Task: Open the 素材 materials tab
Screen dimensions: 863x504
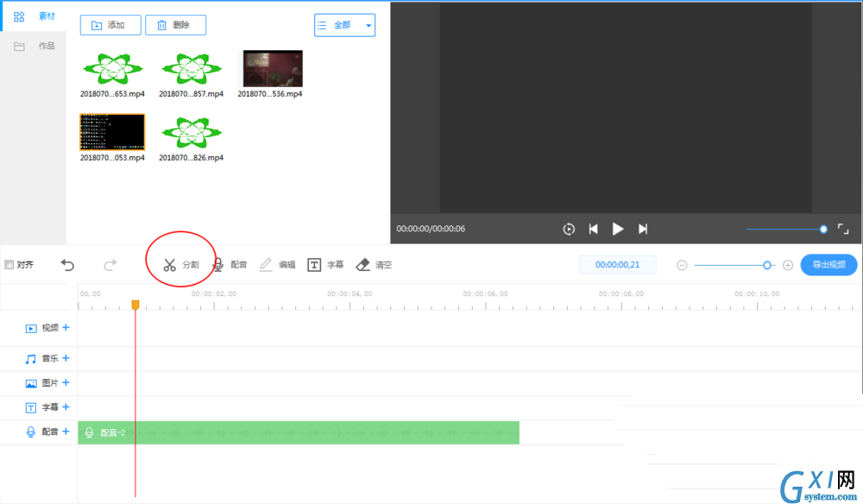Action: tap(35, 16)
